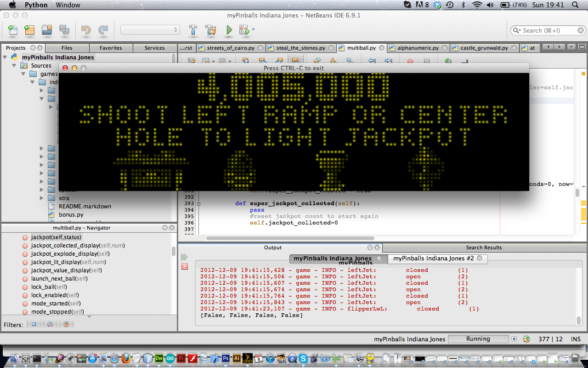The image size is (588, 368).
Task: Open the dropdown arrow beside the Debug icon
Action: (x=253, y=30)
